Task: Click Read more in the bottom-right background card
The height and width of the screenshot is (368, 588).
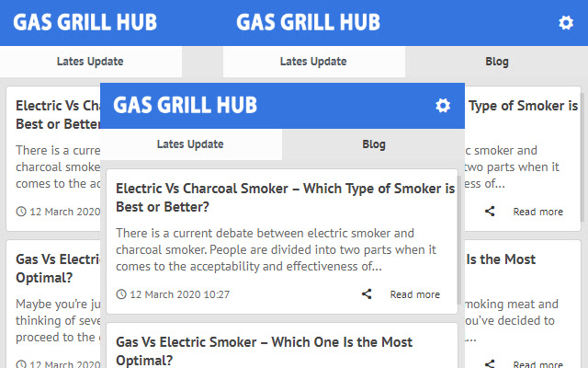Action: pos(537,363)
